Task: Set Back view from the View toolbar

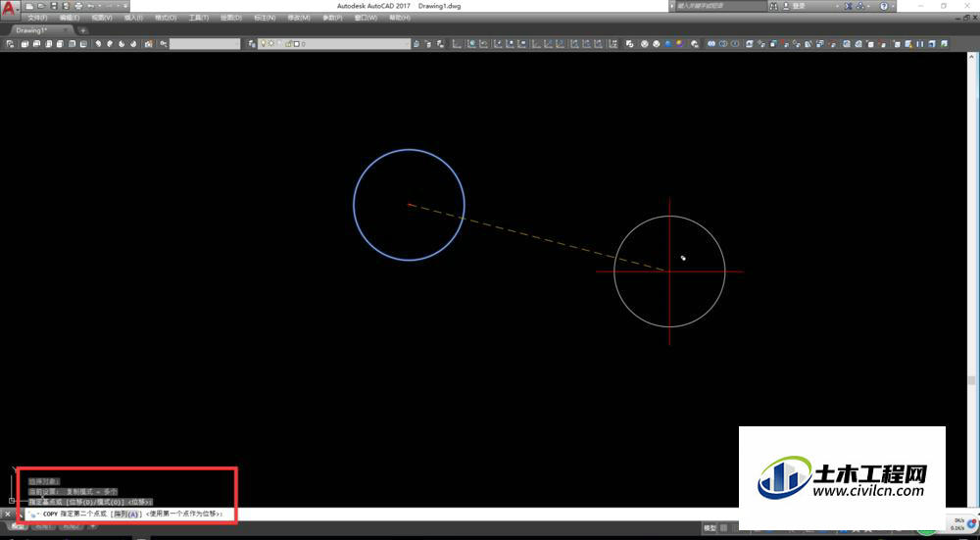Action: (x=84, y=44)
